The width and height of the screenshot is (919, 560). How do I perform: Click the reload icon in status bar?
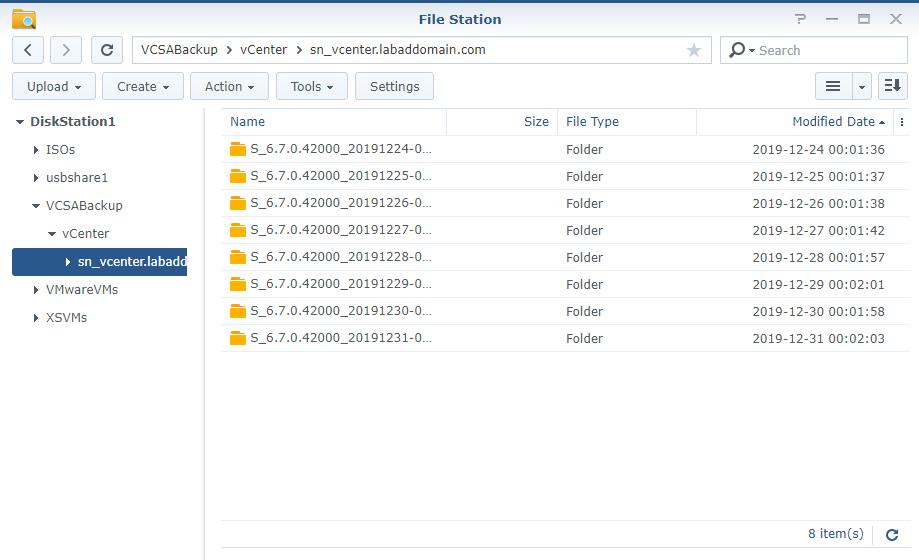click(x=892, y=535)
